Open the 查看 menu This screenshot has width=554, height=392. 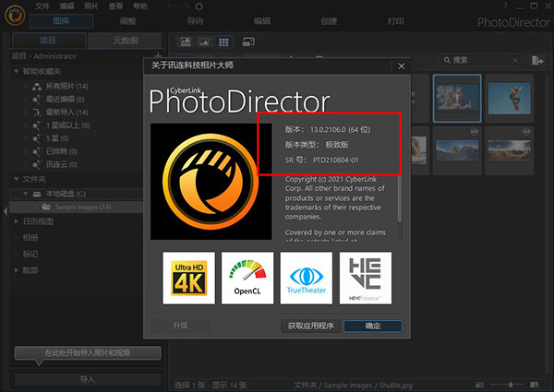pos(115,6)
